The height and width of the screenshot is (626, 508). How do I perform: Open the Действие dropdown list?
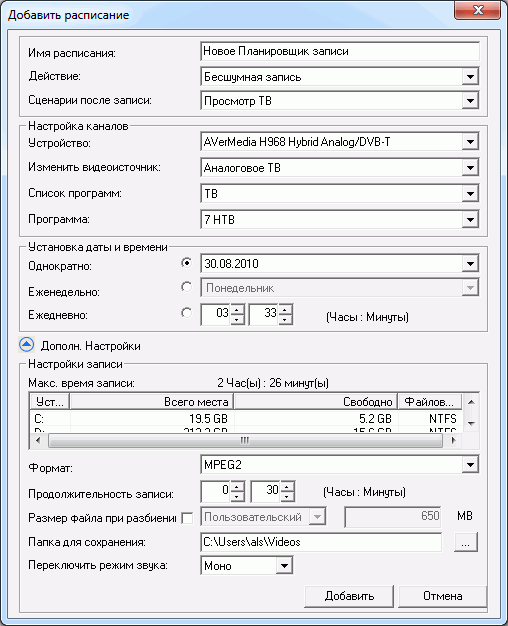click(470, 77)
